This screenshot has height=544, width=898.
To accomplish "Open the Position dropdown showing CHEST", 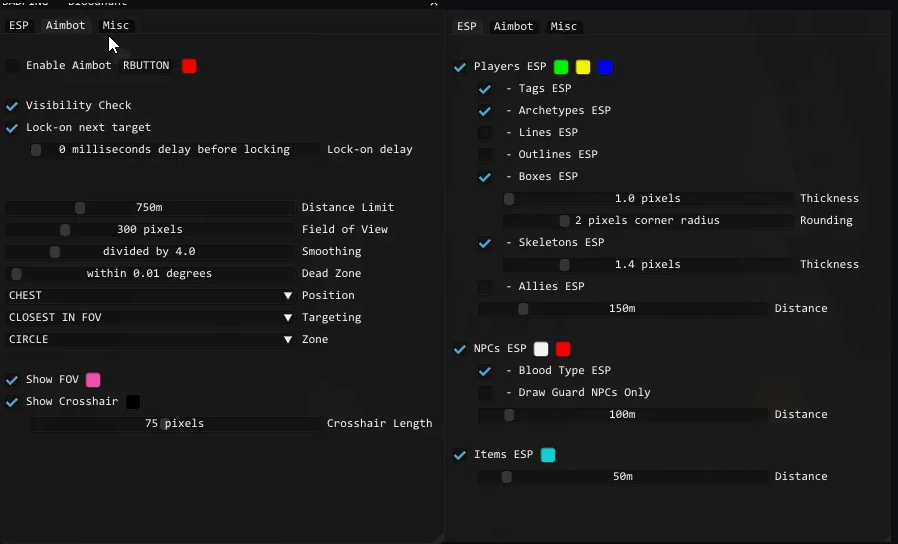I will (x=149, y=295).
